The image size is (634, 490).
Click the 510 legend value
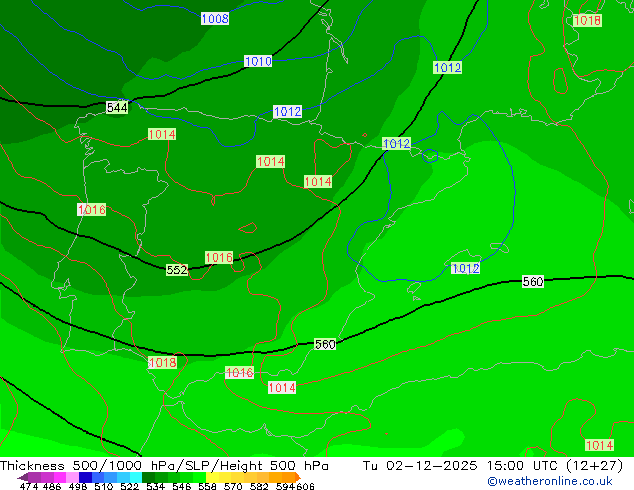pos(104,486)
